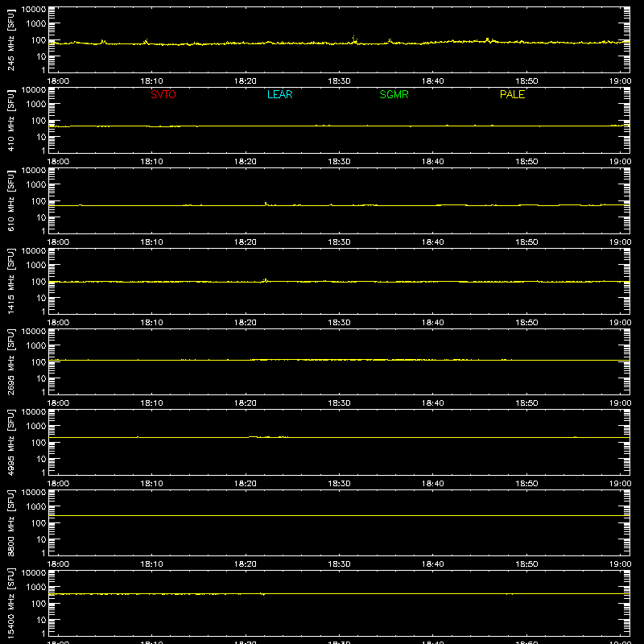Viewport: 644px width, 644px height.
Task: Click 18:40 tick under the 2695 MHz plot
Action: [x=433, y=403]
